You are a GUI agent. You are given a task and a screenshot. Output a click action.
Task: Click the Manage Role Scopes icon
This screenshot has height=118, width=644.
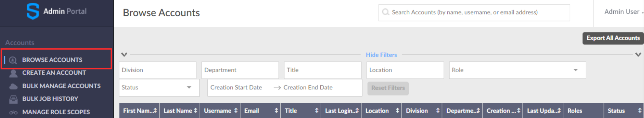point(13,112)
